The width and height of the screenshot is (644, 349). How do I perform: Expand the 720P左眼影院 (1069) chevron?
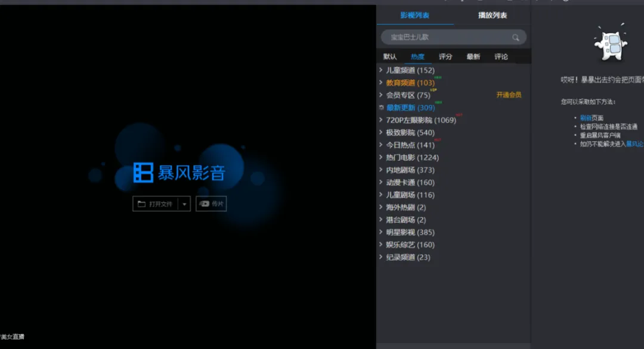[x=380, y=120]
